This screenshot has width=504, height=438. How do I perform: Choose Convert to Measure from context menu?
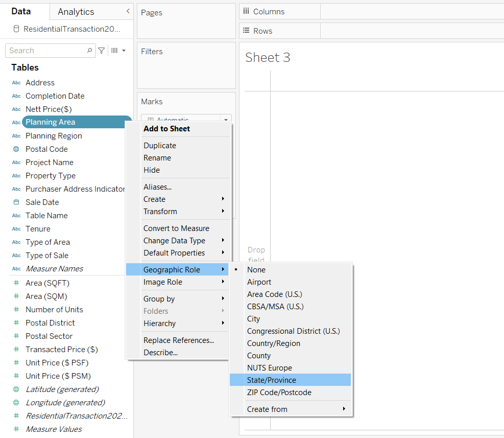[176, 228]
